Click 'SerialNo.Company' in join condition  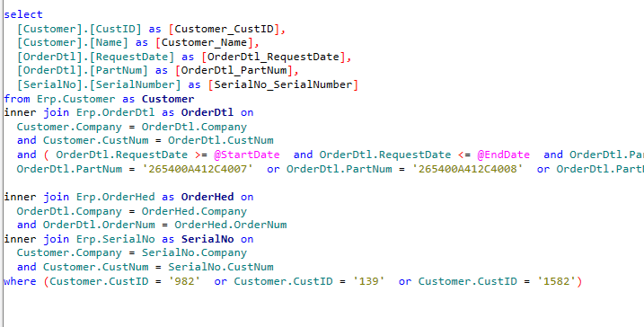click(x=194, y=253)
